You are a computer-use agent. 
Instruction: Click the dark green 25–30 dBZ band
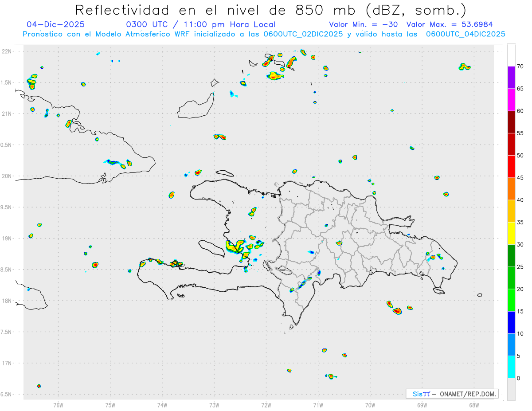coord(511,256)
